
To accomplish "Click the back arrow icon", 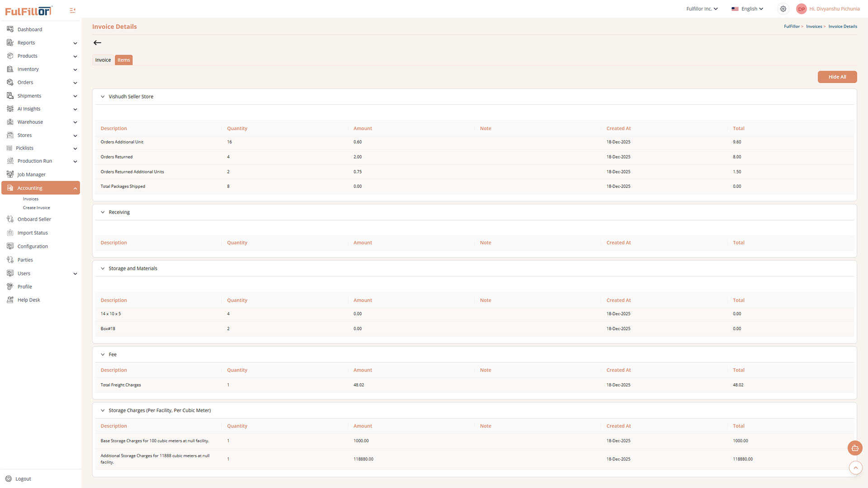I will pos(97,43).
